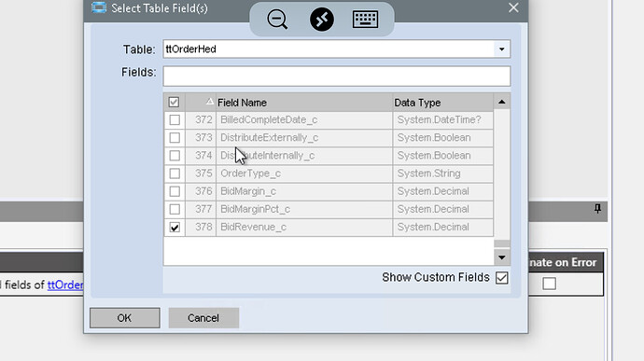This screenshot has height=361, width=644.
Task: Click the remote desktop connection icon
Action: (x=322, y=20)
